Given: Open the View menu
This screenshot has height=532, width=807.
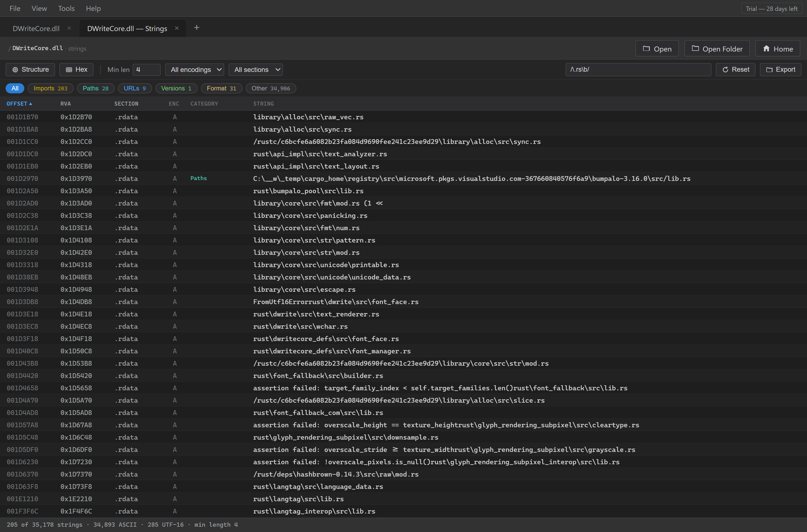Looking at the screenshot, I should pyautogui.click(x=39, y=8).
